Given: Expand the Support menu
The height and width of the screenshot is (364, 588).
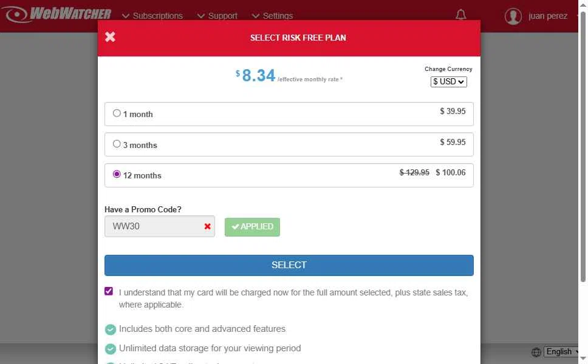Looking at the screenshot, I should click(x=217, y=16).
